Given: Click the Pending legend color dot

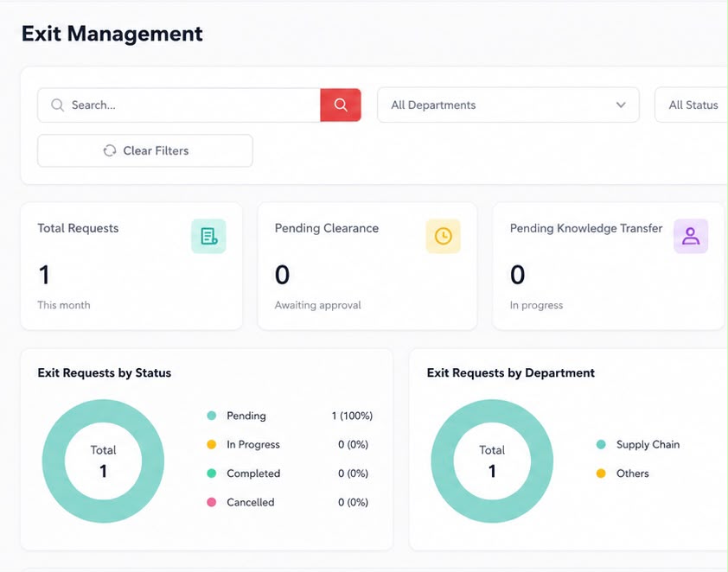Looking at the screenshot, I should [x=211, y=416].
